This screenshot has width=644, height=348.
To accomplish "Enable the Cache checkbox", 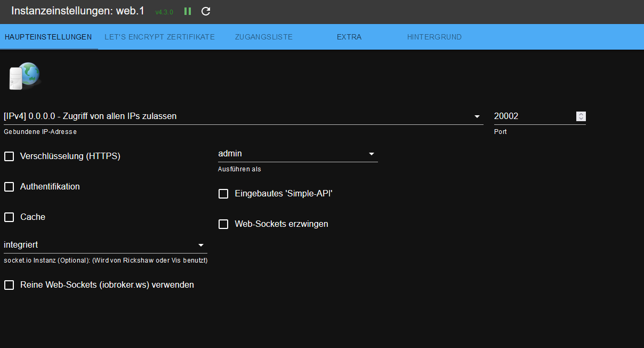I will pos(9,217).
